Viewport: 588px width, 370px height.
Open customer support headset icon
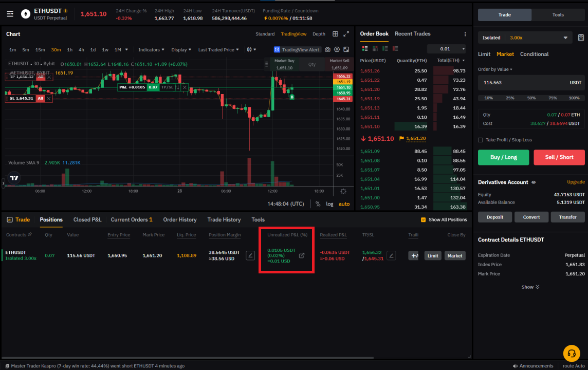pos(572,353)
